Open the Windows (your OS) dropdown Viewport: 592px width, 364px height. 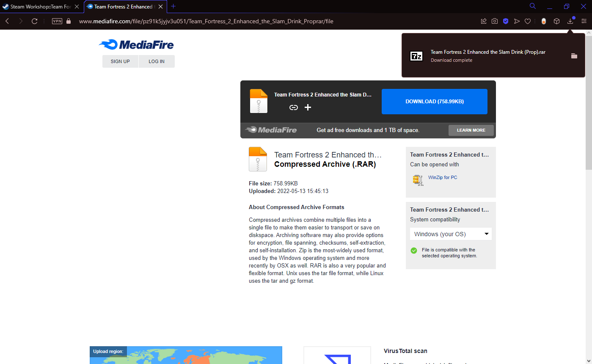click(x=451, y=234)
